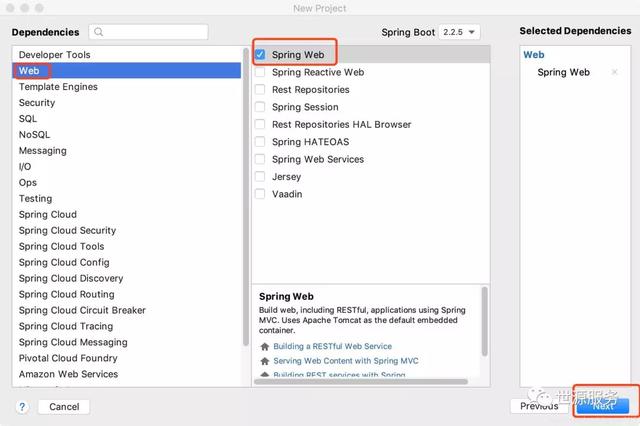Check the Spring Reactive Web checkbox
This screenshot has width=640, height=426.
pos(260,72)
